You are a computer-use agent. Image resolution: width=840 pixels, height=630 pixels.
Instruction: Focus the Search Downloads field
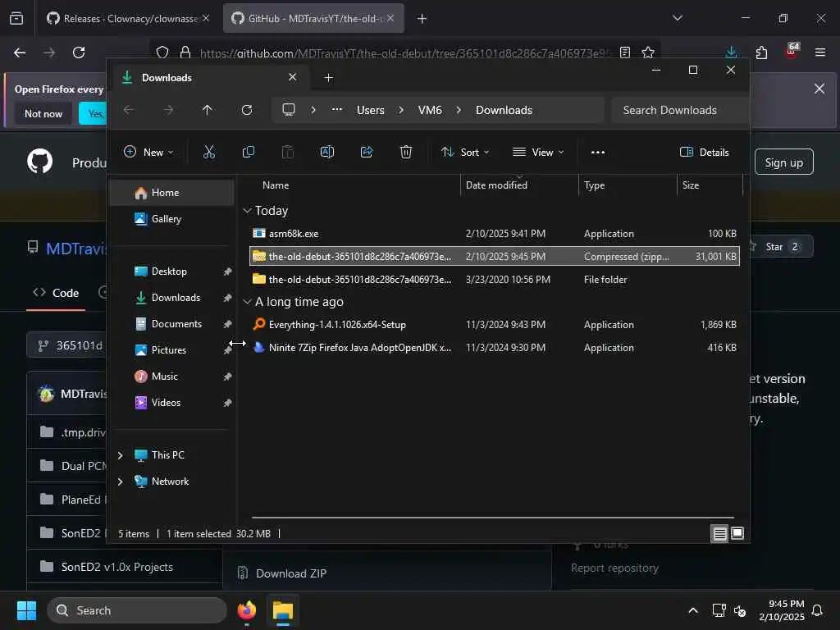pos(680,110)
